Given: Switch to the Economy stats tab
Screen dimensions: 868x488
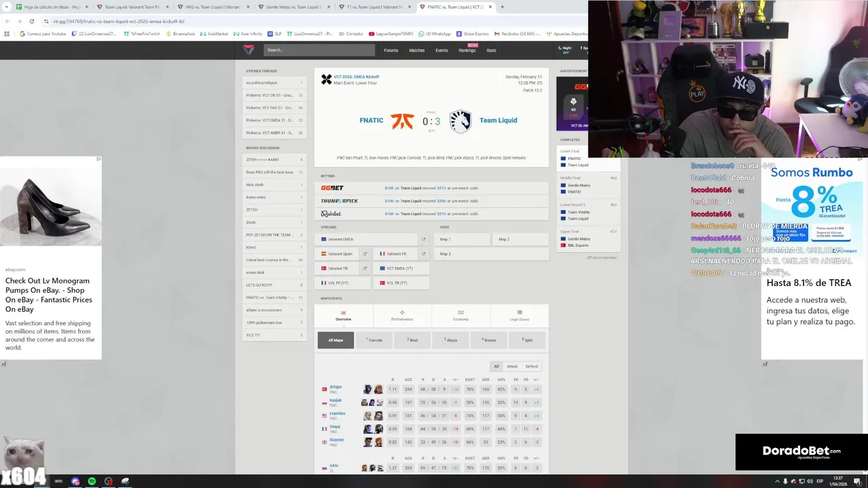Looking at the screenshot, I should (x=460, y=316).
